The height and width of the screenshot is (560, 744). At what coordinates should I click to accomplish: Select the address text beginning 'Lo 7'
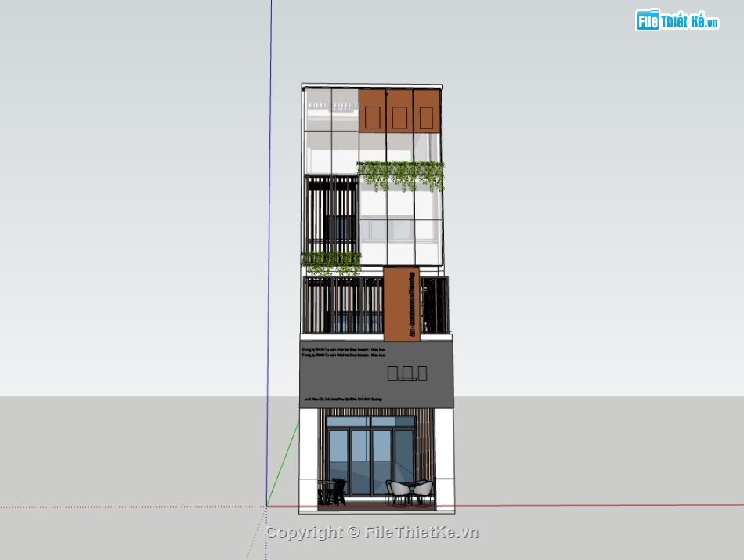[x=342, y=399]
